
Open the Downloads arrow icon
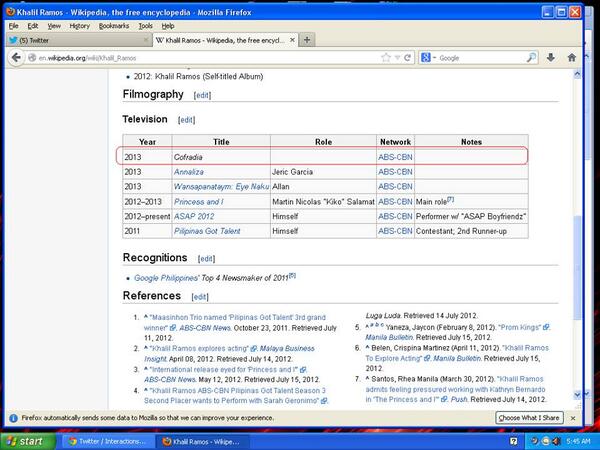(x=551, y=58)
